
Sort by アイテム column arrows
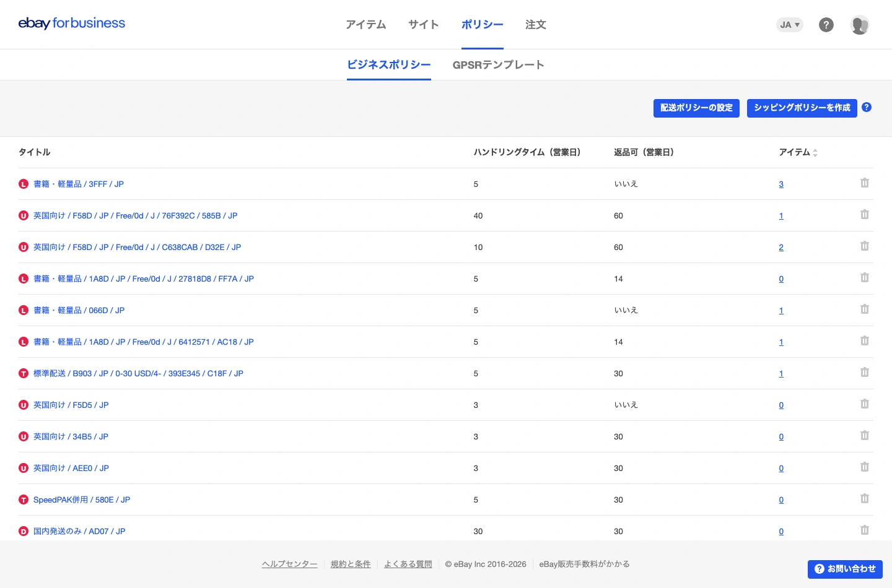click(815, 153)
